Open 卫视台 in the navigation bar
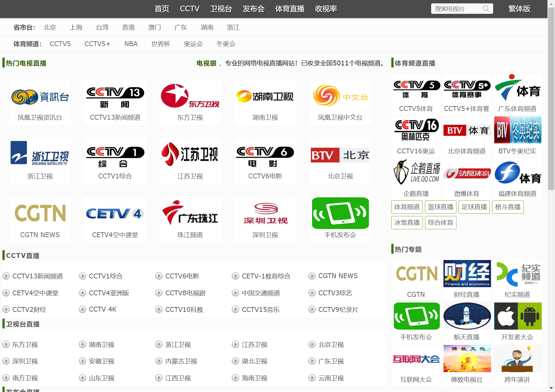 click(x=221, y=9)
